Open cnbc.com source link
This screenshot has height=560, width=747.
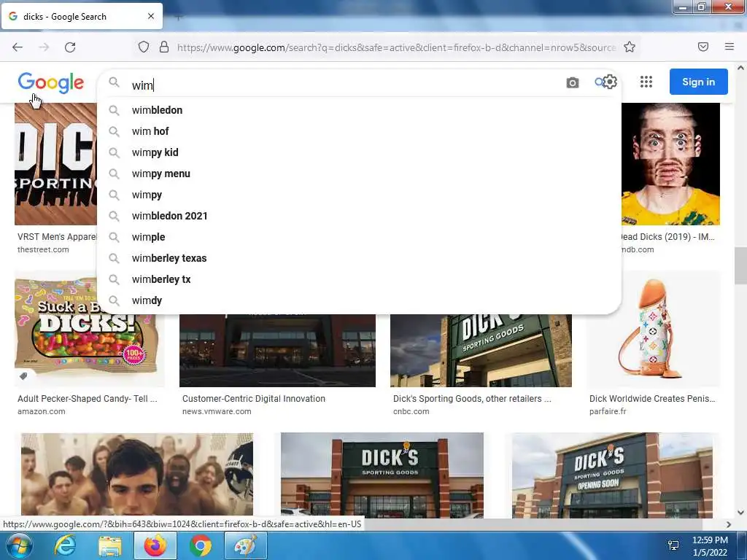tap(411, 411)
